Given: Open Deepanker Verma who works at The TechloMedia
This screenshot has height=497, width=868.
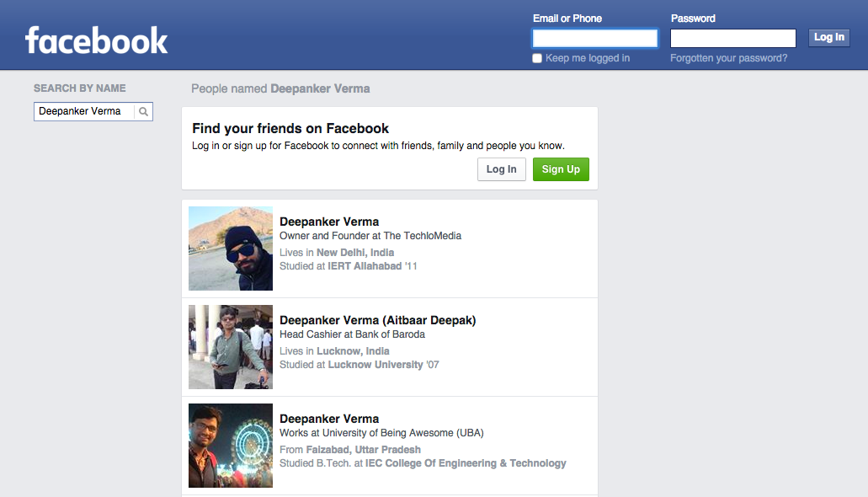Looking at the screenshot, I should (329, 222).
